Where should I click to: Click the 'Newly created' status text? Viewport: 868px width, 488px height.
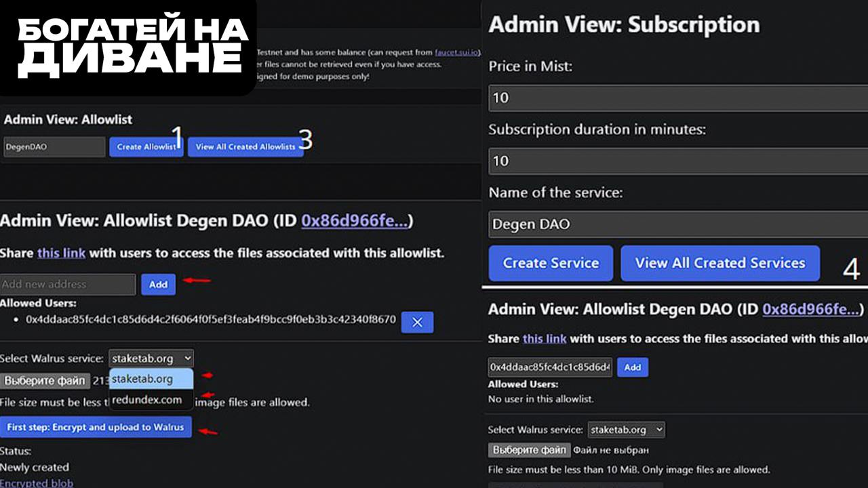(35, 467)
